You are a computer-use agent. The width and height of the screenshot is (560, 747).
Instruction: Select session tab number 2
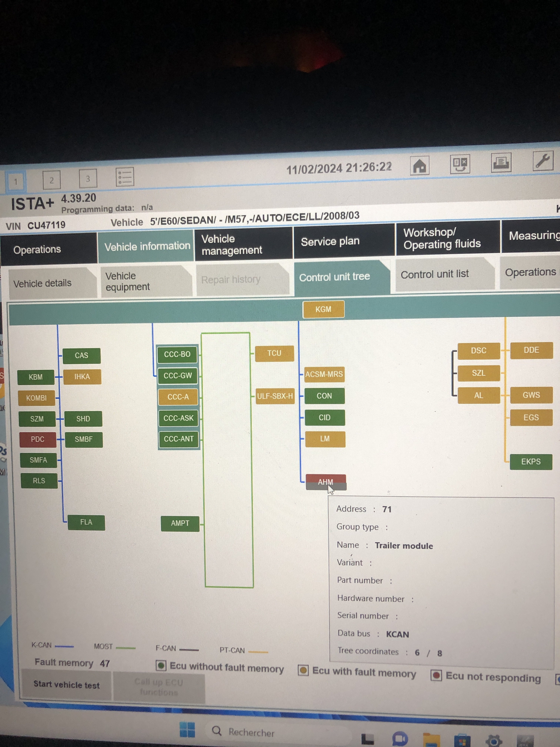point(52,180)
